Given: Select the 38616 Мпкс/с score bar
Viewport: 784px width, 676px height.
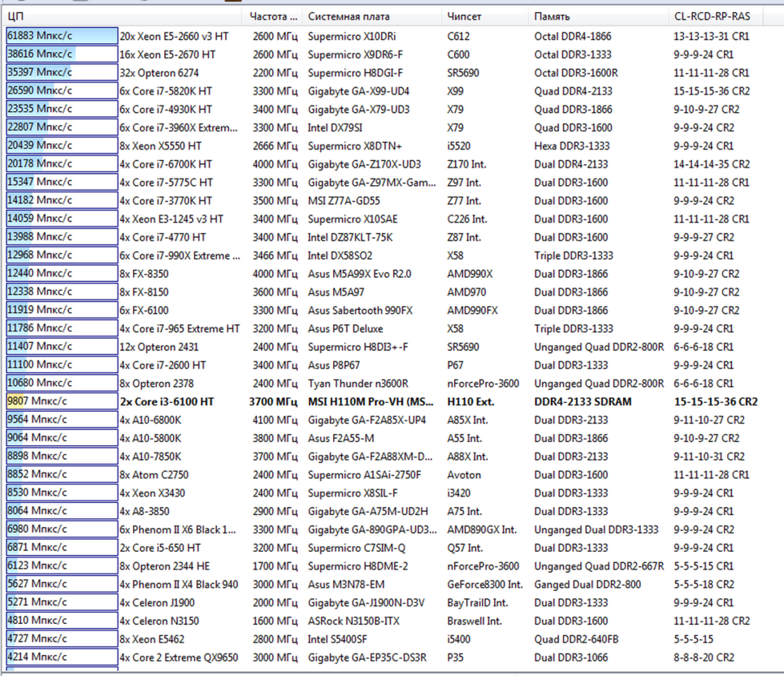Looking at the screenshot, I should tap(62, 54).
